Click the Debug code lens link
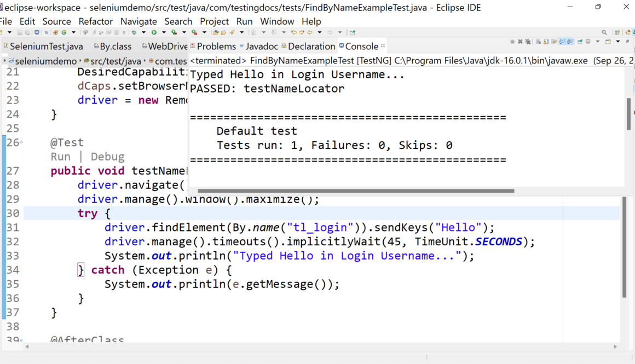Viewport: 635px width, 364px height. tap(107, 157)
